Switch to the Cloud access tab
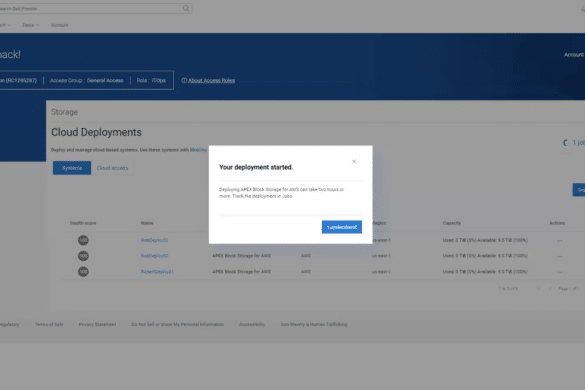Viewport: 585px width, 390px height. [x=112, y=168]
